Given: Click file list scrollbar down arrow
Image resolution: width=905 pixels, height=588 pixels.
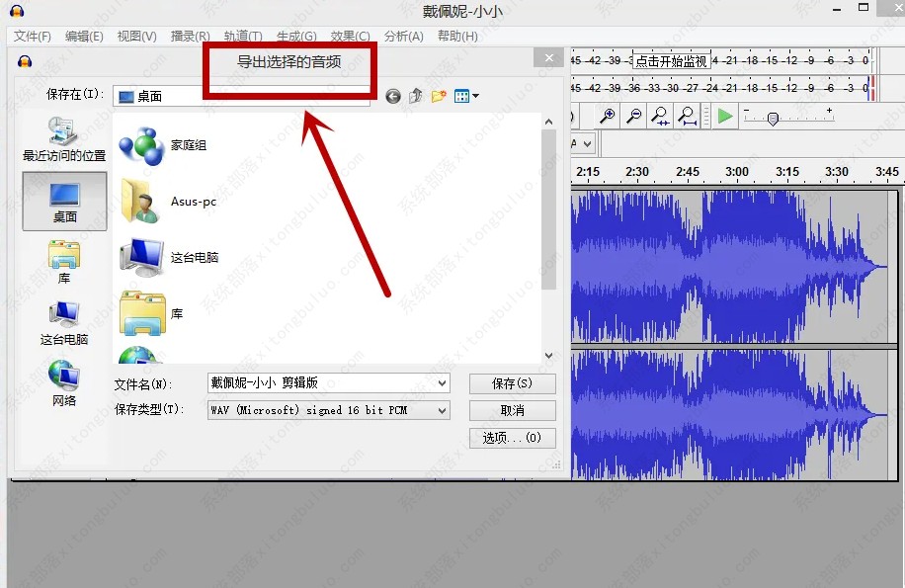Looking at the screenshot, I should [x=549, y=356].
